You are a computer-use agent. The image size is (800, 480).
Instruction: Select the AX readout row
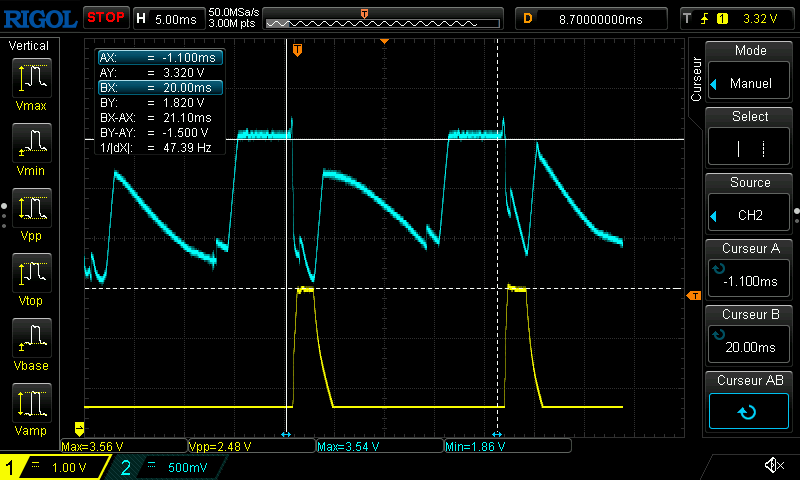(x=160, y=58)
